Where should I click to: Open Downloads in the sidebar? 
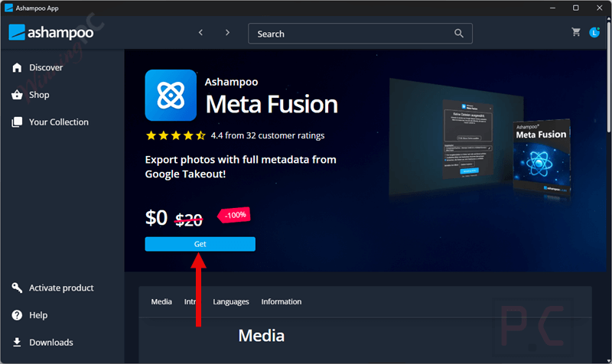pos(51,343)
